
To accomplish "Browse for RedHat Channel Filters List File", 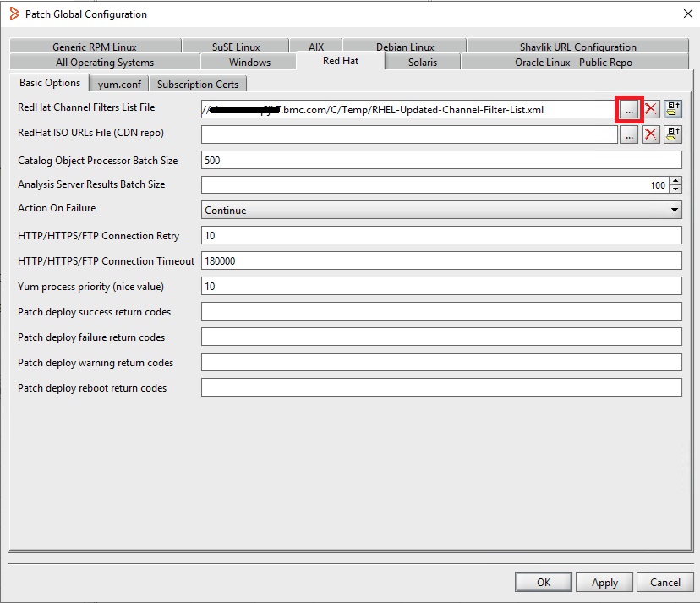I will click(628, 109).
